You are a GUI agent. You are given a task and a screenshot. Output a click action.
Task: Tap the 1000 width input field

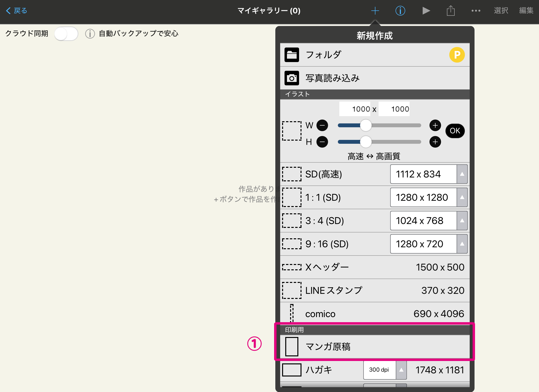355,109
